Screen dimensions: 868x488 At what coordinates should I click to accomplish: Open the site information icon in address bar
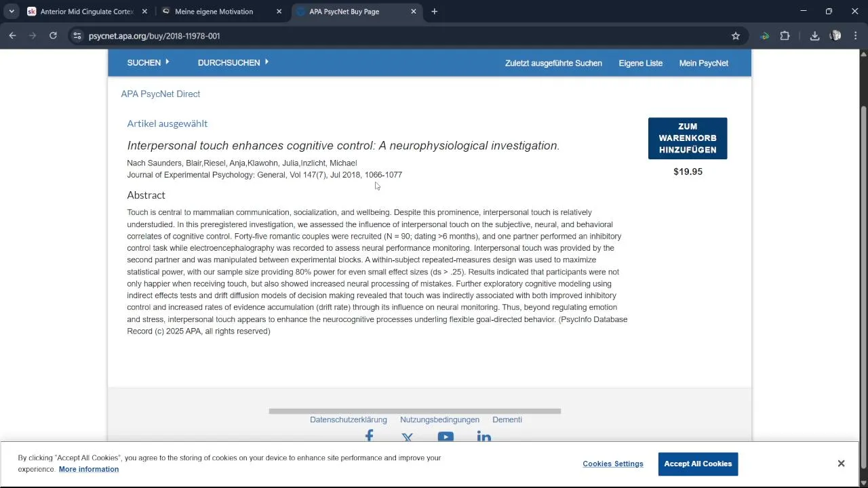[x=77, y=36]
